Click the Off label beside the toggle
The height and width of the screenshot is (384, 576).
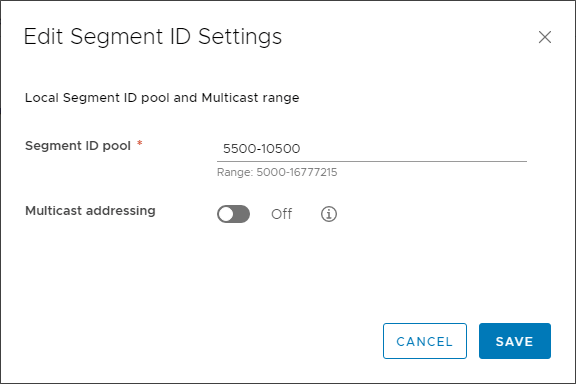pos(281,214)
